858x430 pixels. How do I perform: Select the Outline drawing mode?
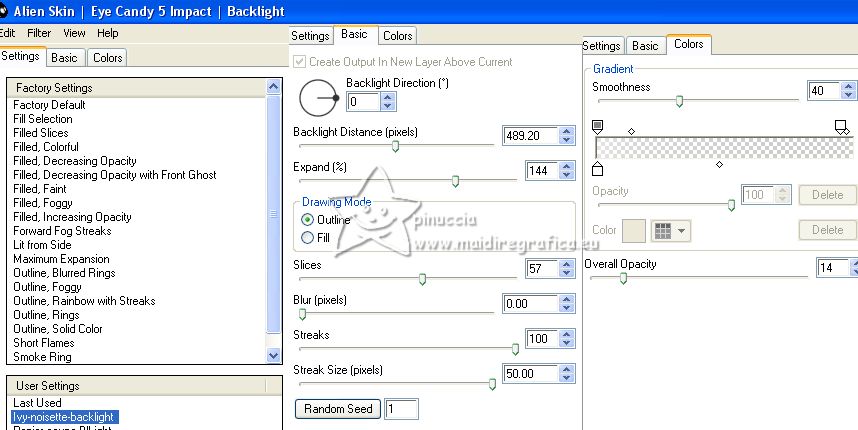(x=308, y=220)
